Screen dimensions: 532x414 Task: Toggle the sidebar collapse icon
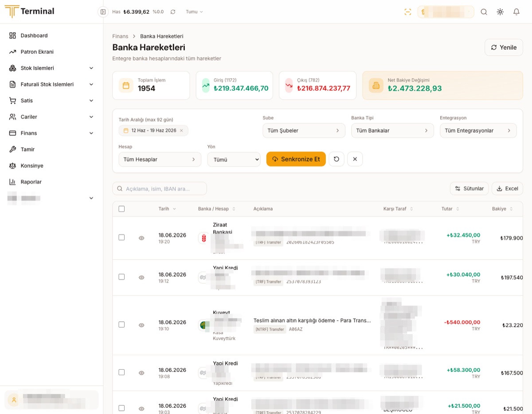[103, 12]
